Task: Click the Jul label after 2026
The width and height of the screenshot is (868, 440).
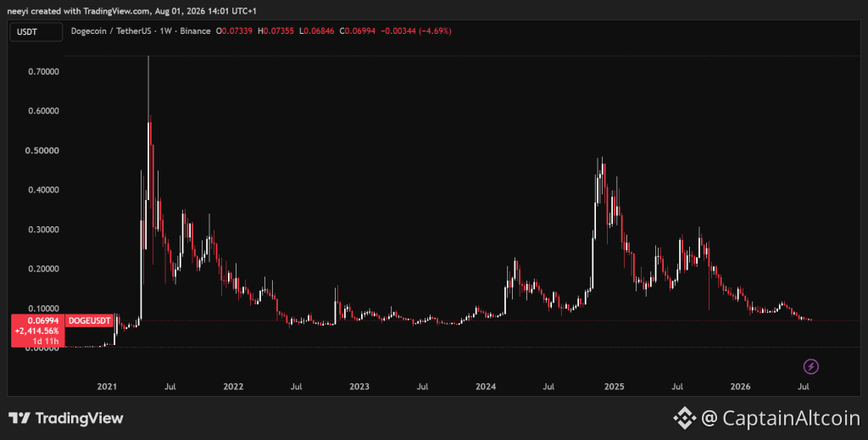Action: (x=804, y=387)
